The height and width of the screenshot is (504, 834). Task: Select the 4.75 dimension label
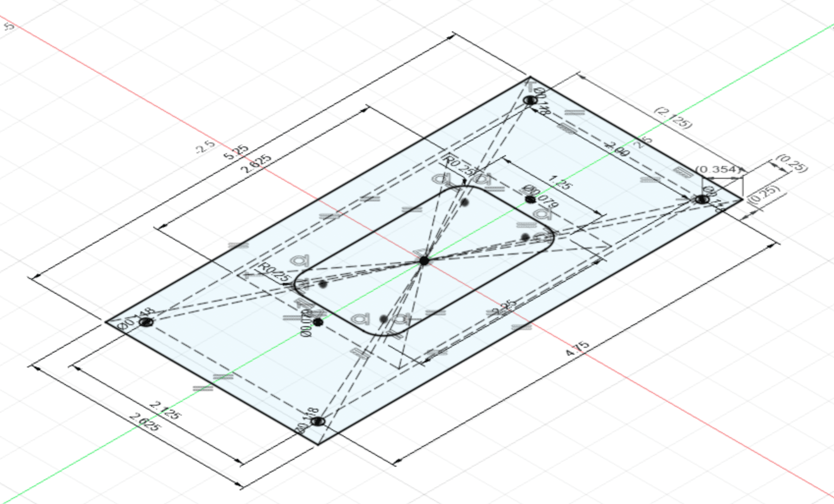click(x=577, y=349)
